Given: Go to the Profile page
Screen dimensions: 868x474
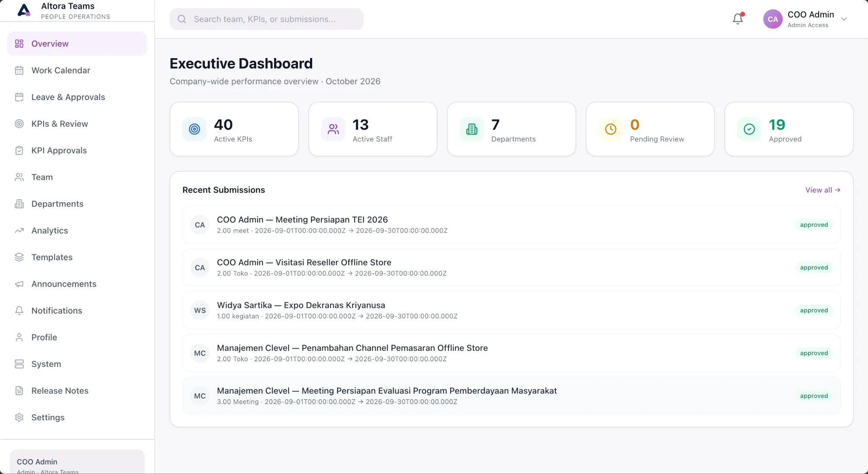Looking at the screenshot, I should (x=77, y=337).
